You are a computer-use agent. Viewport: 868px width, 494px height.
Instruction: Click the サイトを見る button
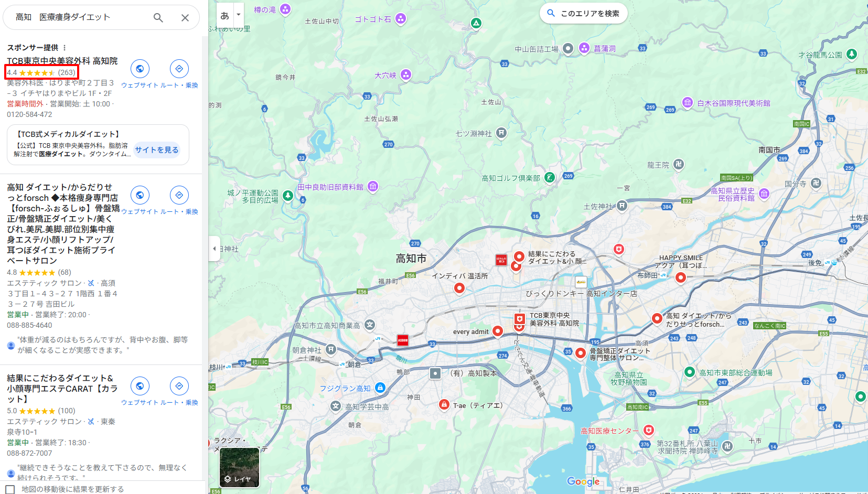tap(157, 150)
